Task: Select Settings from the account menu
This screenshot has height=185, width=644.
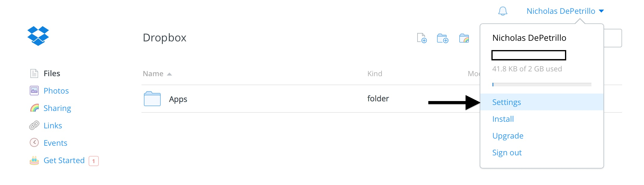Action: tap(506, 102)
